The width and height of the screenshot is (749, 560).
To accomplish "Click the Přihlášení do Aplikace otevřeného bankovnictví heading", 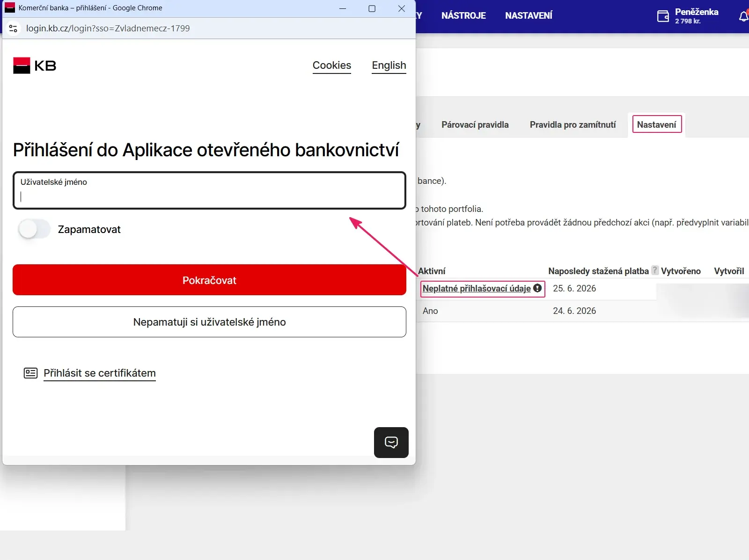I will pos(206,150).
